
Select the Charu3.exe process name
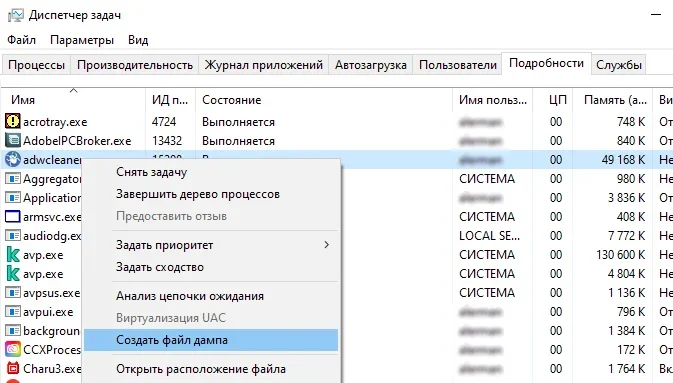point(52,369)
